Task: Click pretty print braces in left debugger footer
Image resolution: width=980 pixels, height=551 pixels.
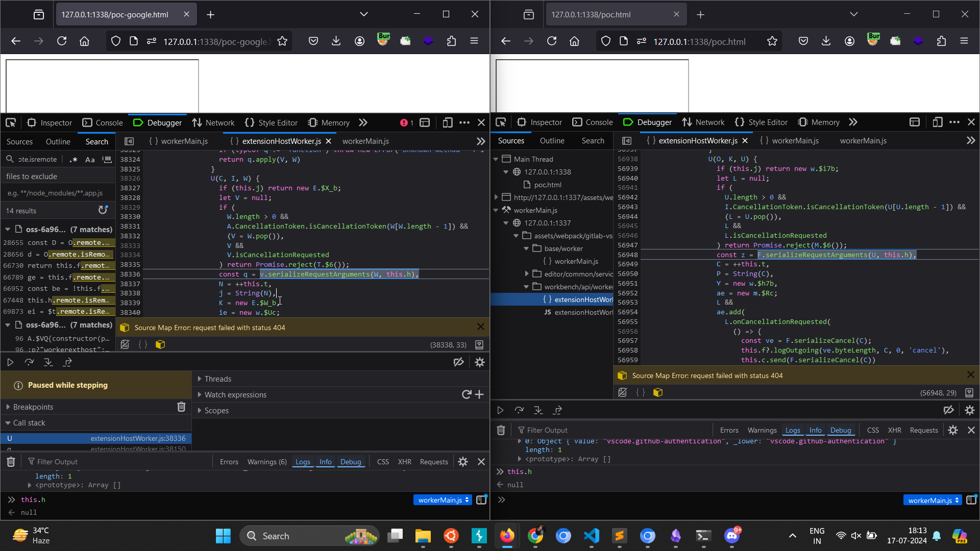Action: click(143, 344)
